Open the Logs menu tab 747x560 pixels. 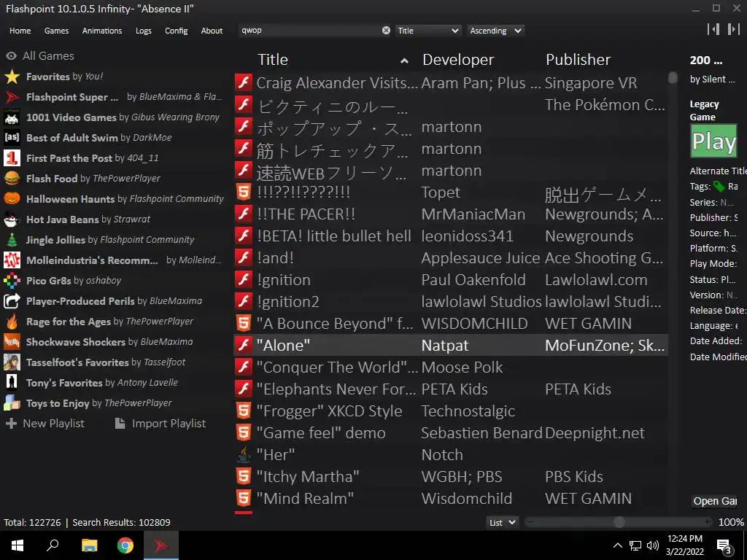tap(144, 31)
